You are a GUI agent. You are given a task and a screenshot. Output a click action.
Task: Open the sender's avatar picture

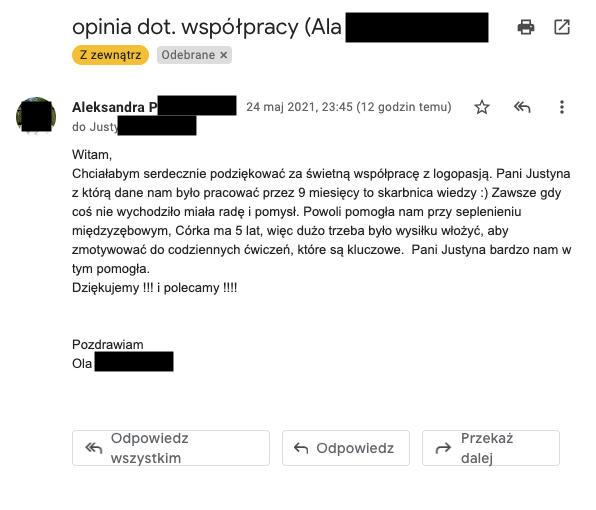point(36,116)
